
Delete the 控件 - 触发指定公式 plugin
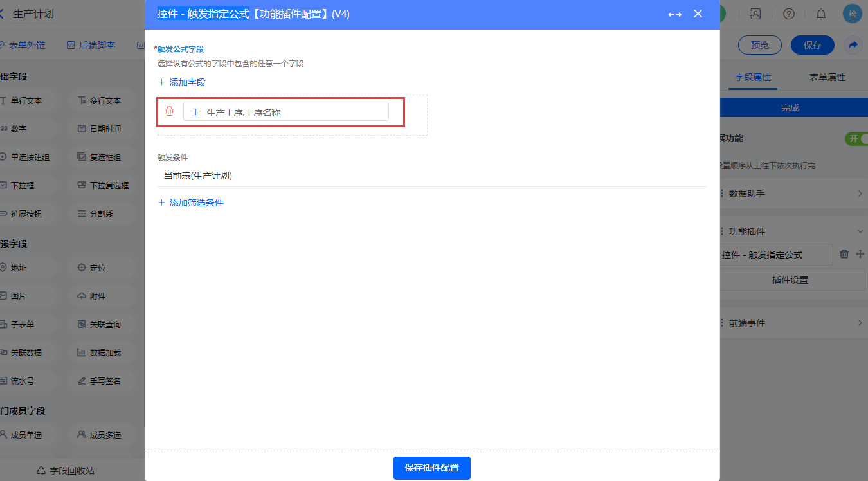(845, 254)
